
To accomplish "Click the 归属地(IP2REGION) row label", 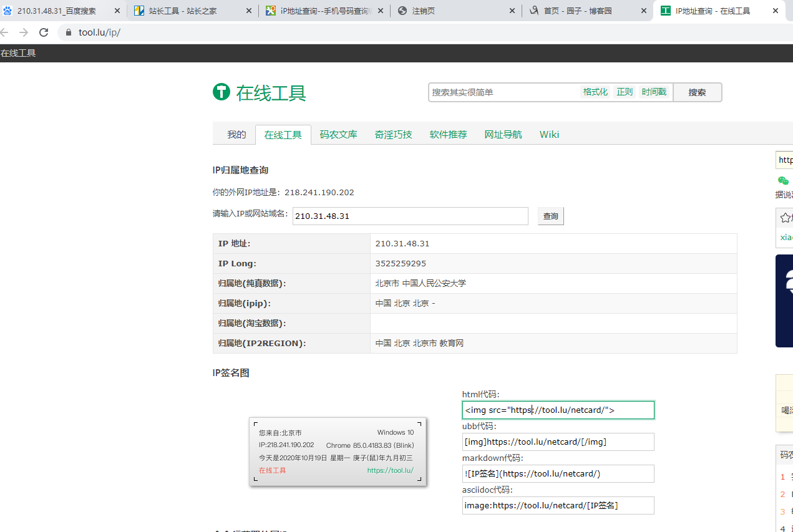I will click(262, 343).
